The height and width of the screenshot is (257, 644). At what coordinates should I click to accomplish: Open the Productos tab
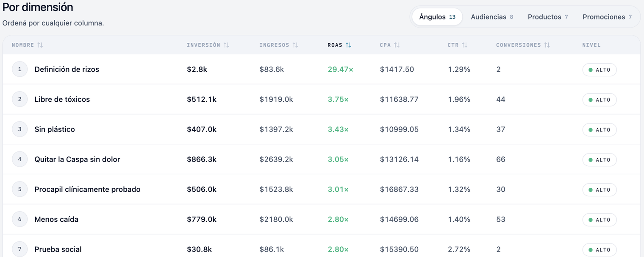tap(548, 17)
